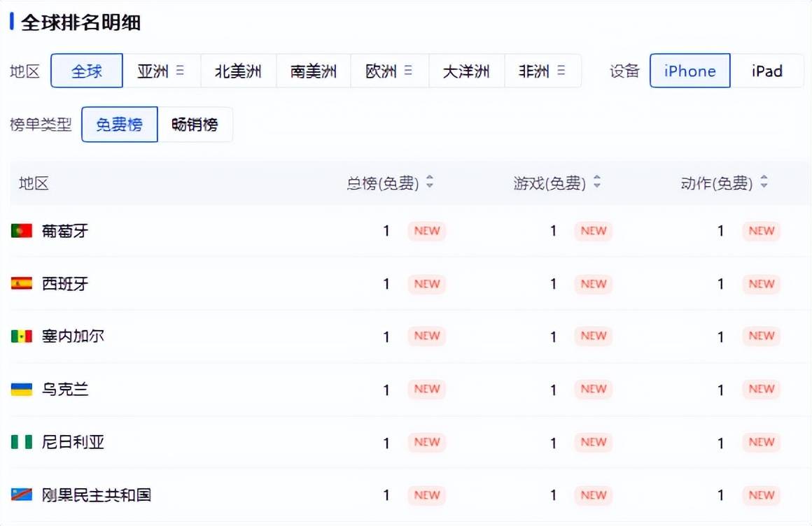Click the Portugal flag icon
The height and width of the screenshot is (526, 812).
coord(22,231)
